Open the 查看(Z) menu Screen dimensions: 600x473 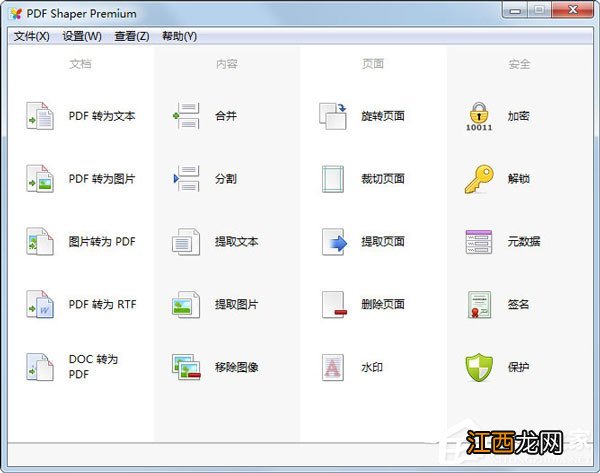[x=132, y=36]
